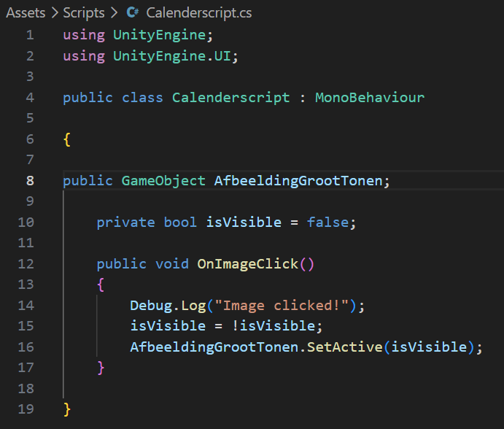Click the Calenderscript class name declaration
The width and height of the screenshot is (504, 429).
230,98
